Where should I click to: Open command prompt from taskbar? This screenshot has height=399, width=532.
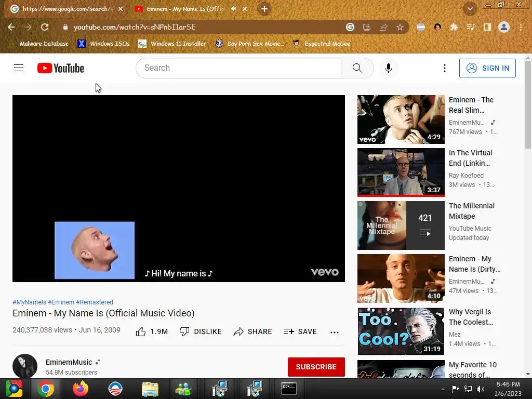(289, 389)
